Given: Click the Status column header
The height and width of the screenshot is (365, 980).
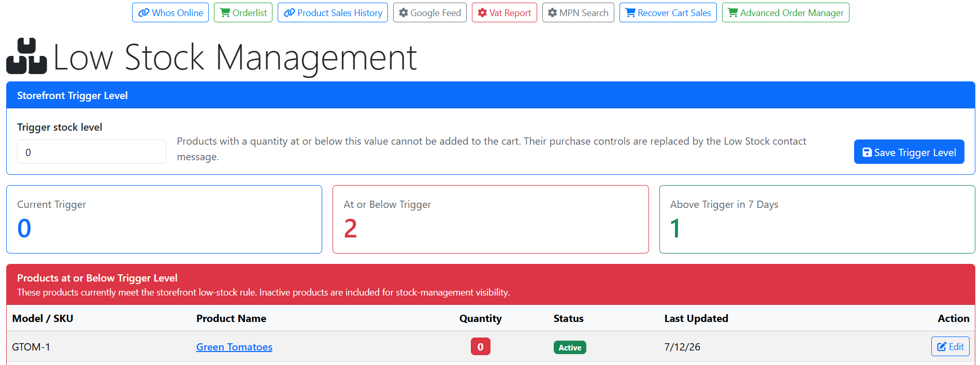Looking at the screenshot, I should tap(568, 318).
